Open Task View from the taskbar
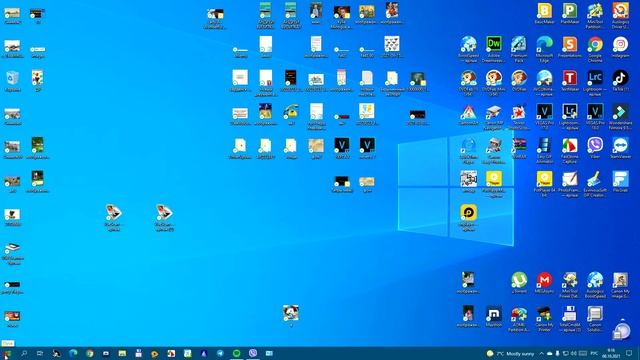640x360 pixels. point(40,353)
